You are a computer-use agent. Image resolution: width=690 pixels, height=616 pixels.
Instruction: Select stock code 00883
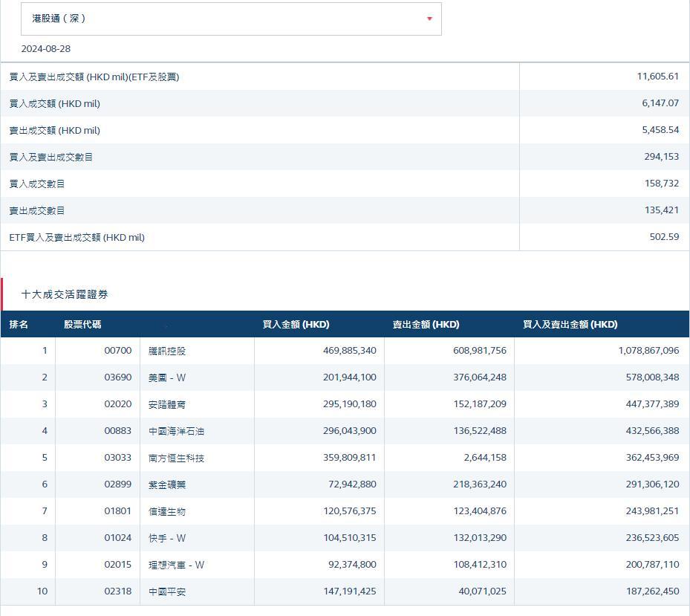(x=117, y=431)
